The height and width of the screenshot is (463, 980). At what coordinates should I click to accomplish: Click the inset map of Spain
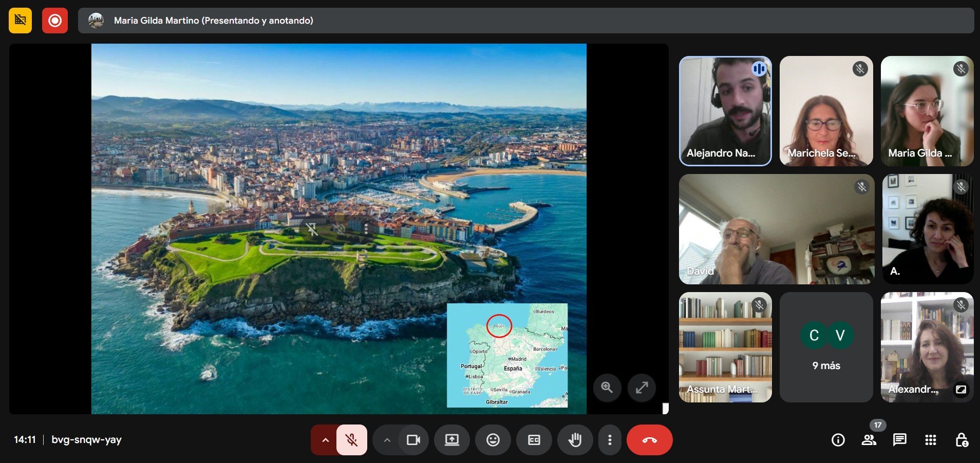(507, 355)
